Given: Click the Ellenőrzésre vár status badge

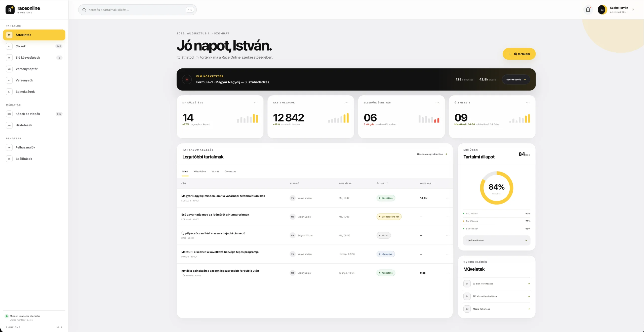Looking at the screenshot, I should [x=389, y=217].
